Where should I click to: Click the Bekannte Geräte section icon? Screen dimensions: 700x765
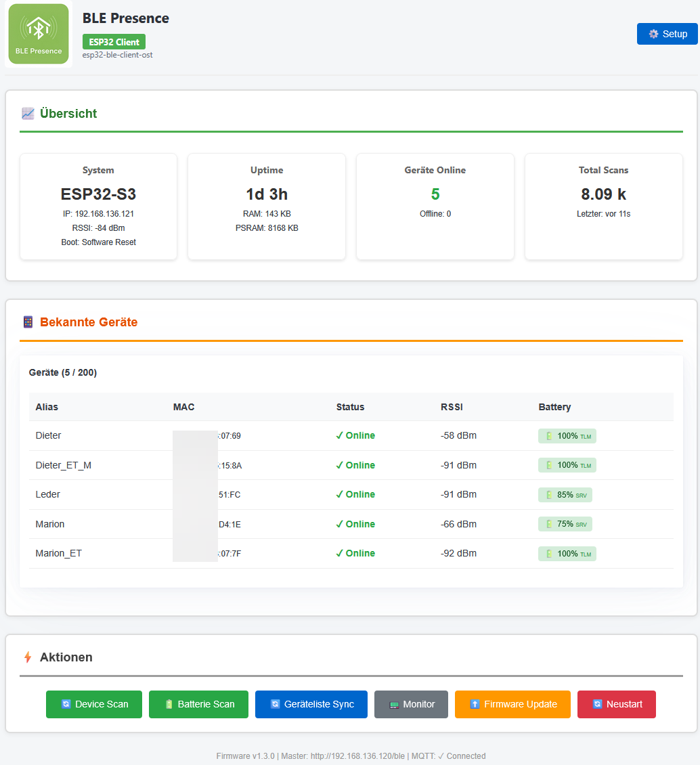click(28, 322)
